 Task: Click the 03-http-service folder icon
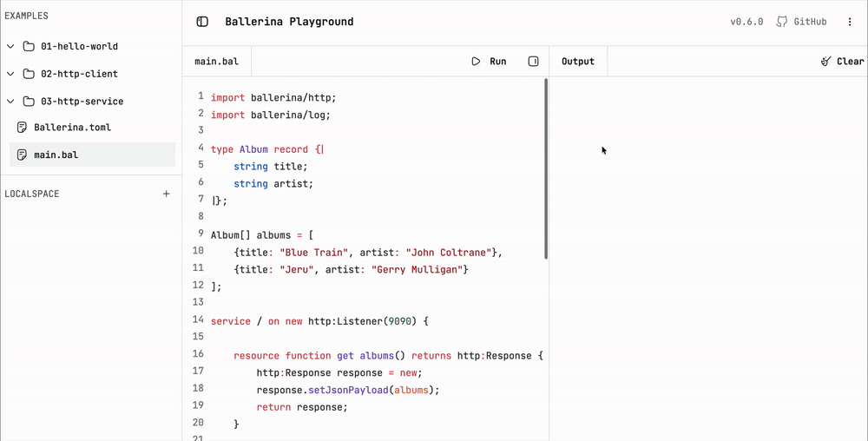click(x=29, y=102)
